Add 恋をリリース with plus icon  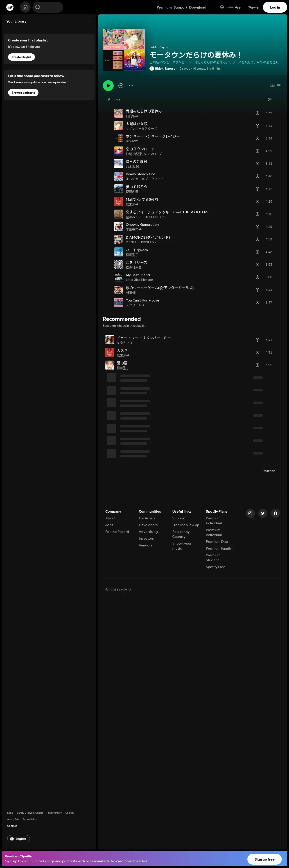tap(257, 265)
